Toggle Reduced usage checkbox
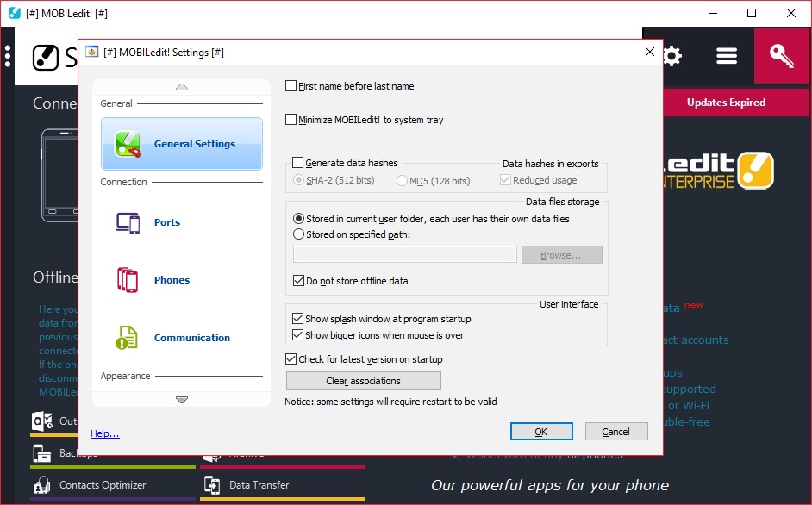 tap(505, 180)
